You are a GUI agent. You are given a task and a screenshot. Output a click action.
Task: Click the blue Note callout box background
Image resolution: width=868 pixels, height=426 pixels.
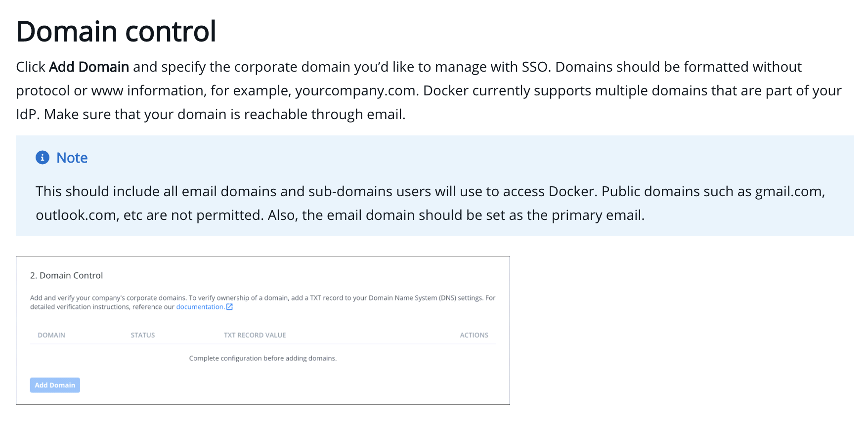coord(435,186)
